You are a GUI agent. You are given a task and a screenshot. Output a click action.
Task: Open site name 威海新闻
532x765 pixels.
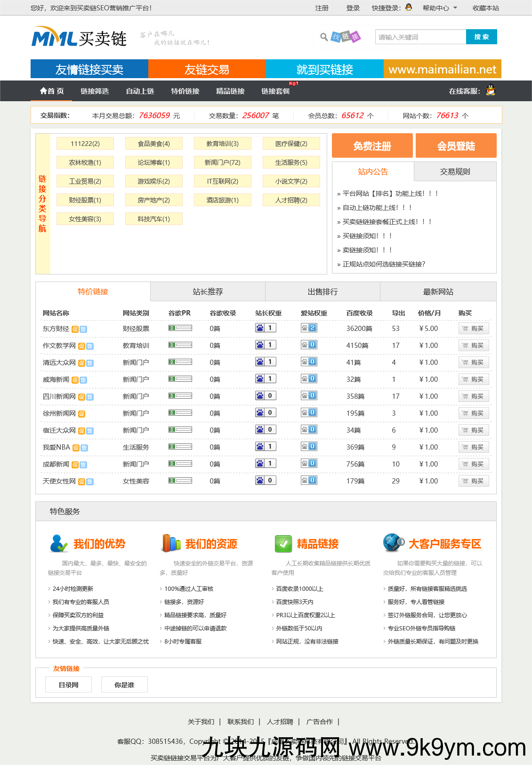tap(56, 379)
